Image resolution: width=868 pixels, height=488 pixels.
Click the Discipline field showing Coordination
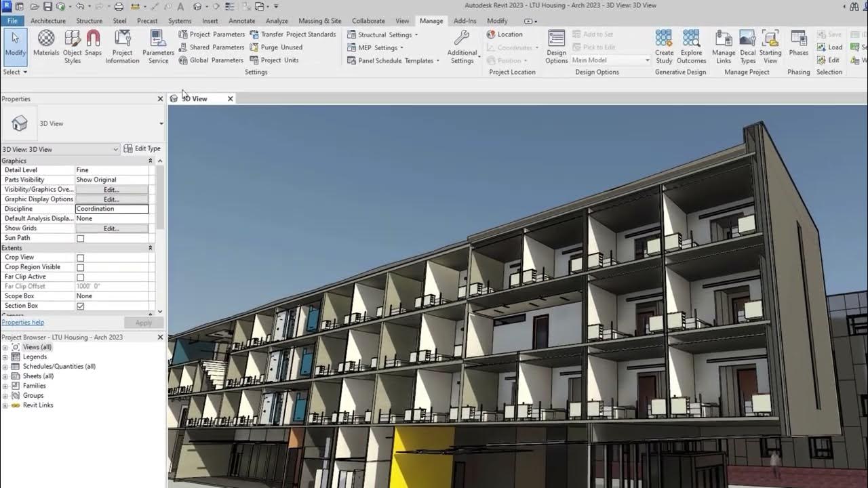(x=111, y=209)
